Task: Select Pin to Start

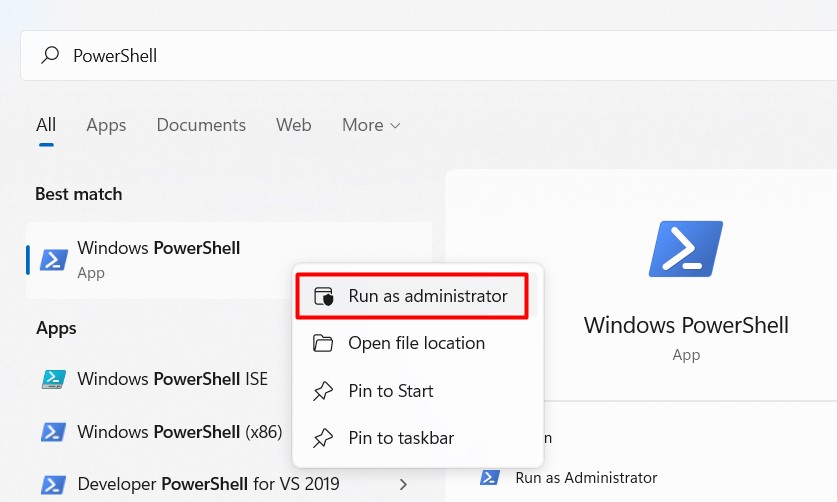Action: point(417,391)
